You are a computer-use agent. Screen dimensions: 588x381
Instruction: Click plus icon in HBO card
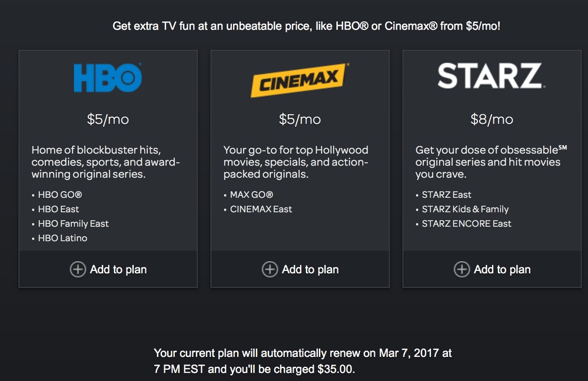pyautogui.click(x=78, y=269)
